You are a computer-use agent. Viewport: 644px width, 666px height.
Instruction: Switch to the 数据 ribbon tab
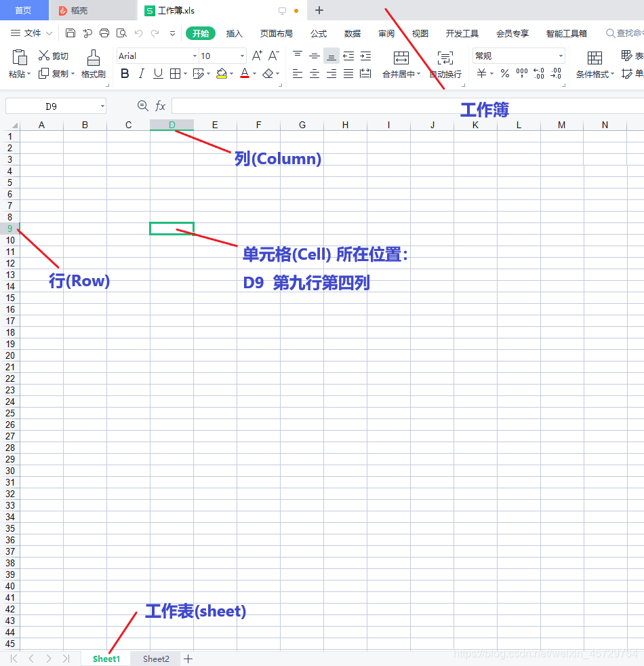pyautogui.click(x=353, y=33)
